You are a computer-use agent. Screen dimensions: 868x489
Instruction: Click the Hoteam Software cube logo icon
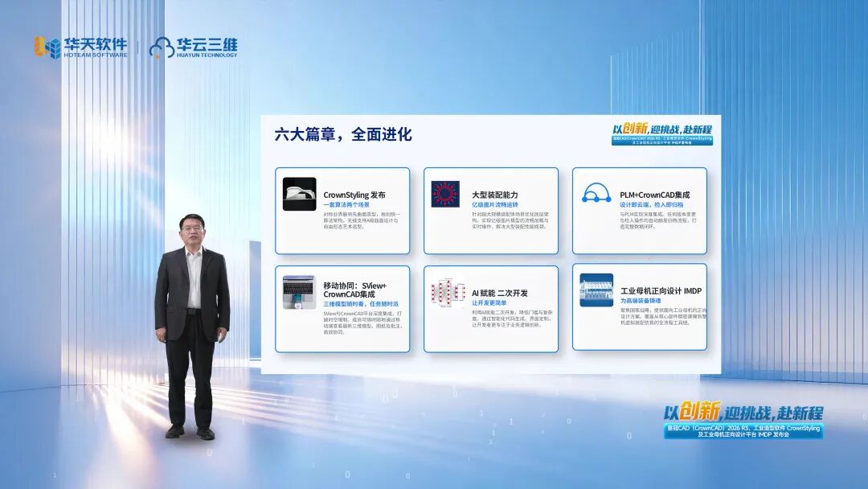[x=47, y=47]
